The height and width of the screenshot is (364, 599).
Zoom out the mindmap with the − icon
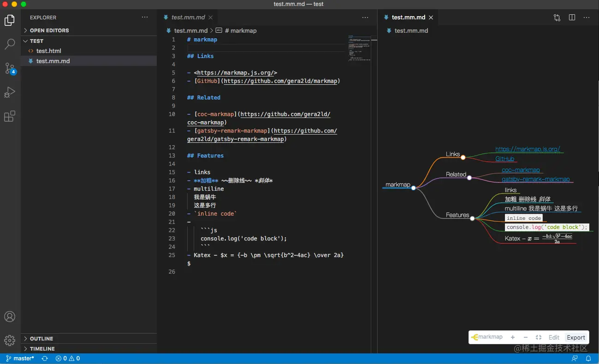click(x=526, y=337)
